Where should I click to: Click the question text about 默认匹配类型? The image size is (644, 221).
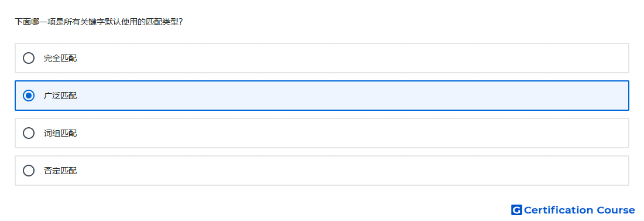click(x=98, y=22)
